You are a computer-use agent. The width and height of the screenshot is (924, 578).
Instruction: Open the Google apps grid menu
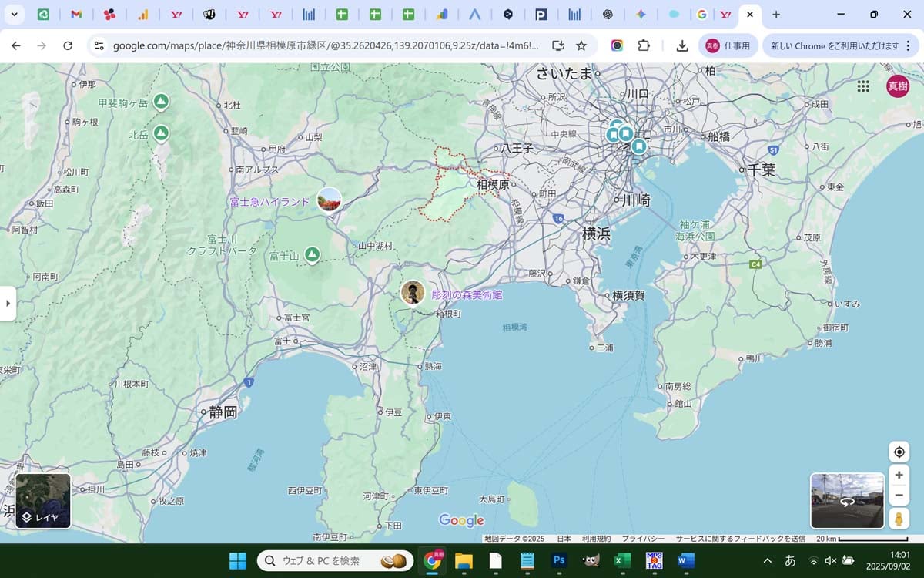pos(863,86)
